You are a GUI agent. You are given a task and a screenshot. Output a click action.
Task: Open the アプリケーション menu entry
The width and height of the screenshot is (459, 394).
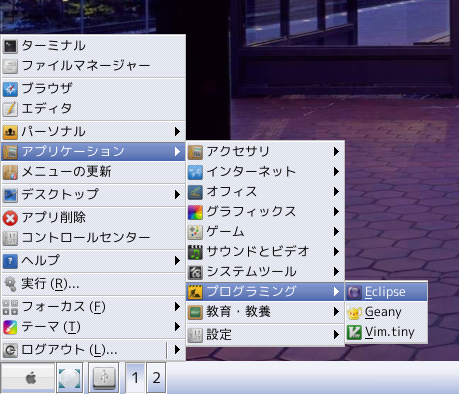click(93, 152)
